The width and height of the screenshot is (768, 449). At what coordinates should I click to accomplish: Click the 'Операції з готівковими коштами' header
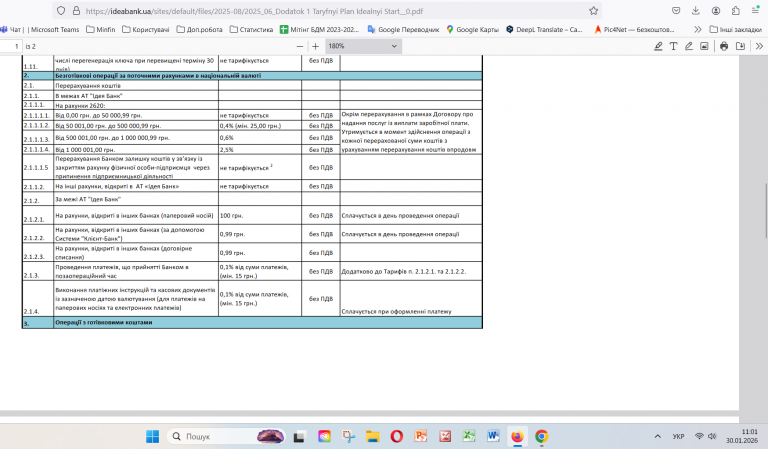pyautogui.click(x=104, y=322)
